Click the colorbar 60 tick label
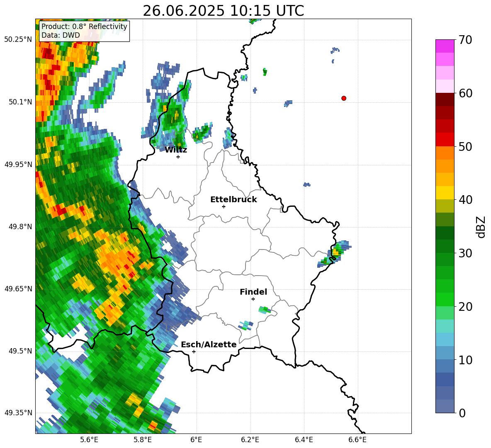 pos(466,93)
